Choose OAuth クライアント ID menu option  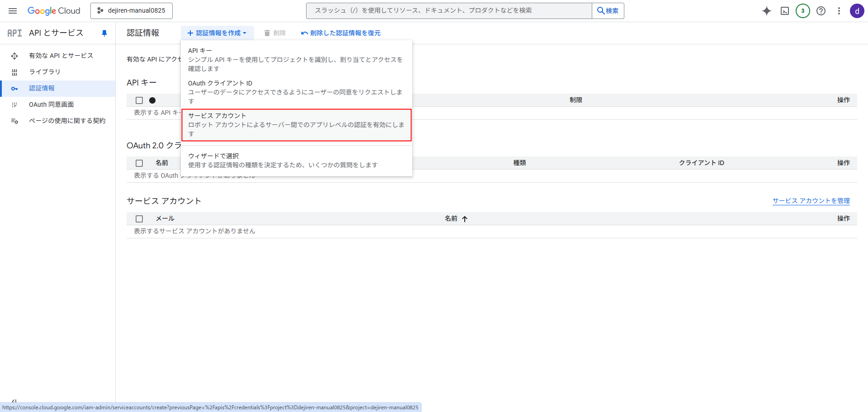[x=296, y=92]
